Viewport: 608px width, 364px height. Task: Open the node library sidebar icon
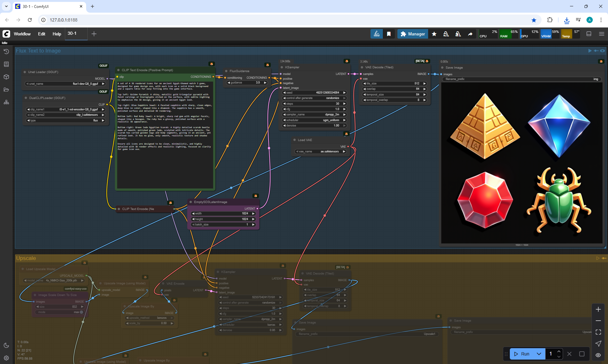point(6,64)
